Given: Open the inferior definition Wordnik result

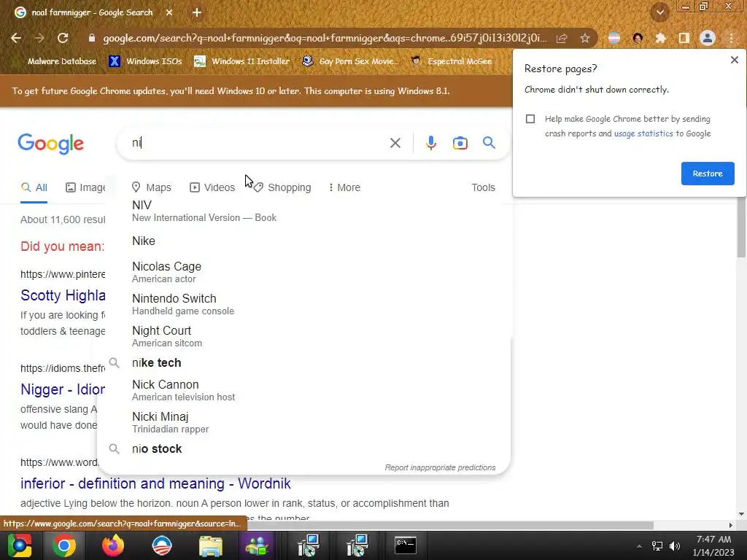Looking at the screenshot, I should click(155, 483).
